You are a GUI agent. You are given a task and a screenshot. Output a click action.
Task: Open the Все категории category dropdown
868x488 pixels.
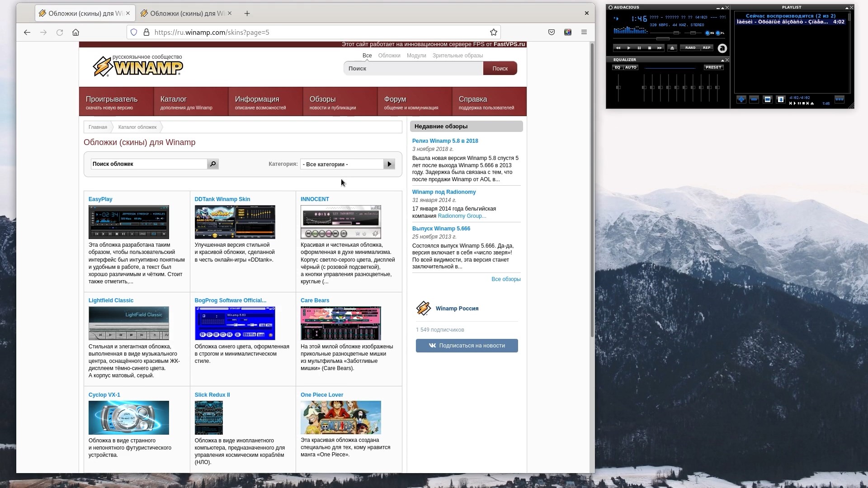tap(342, 164)
